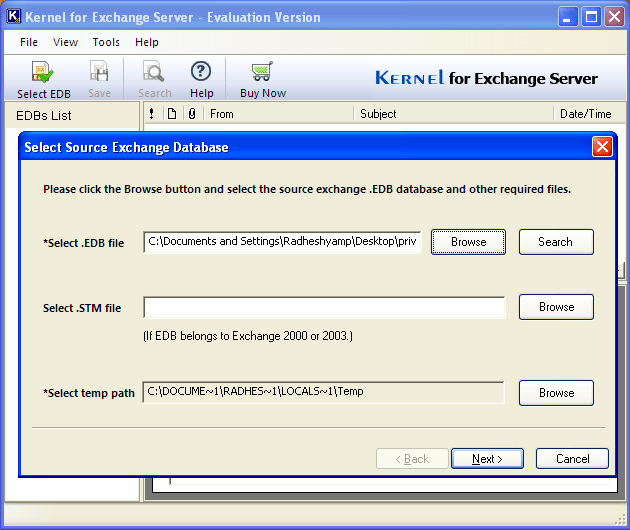630x530 pixels.
Task: Click the 'Select .STM file' label
Action: pyautogui.click(x=82, y=308)
